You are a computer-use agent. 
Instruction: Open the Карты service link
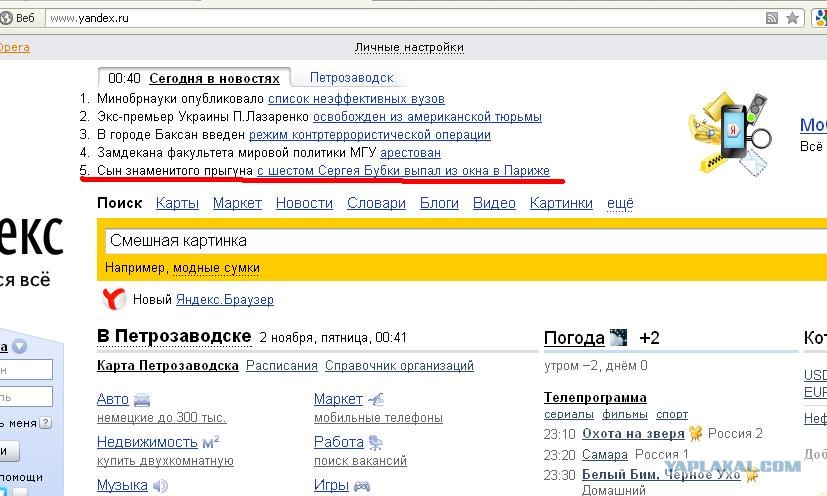tap(177, 203)
